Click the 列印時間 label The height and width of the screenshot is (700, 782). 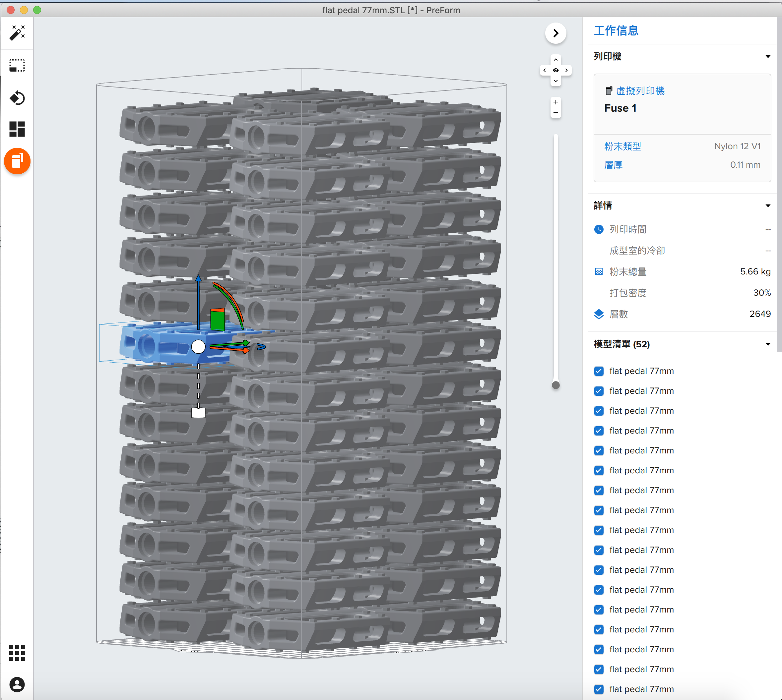coord(628,230)
